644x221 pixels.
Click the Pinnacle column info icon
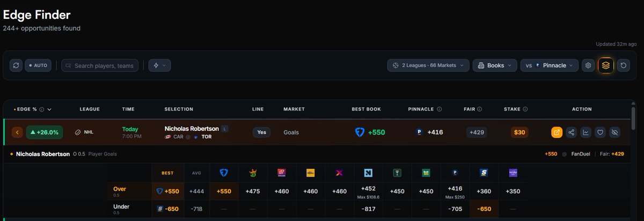pyautogui.click(x=439, y=109)
